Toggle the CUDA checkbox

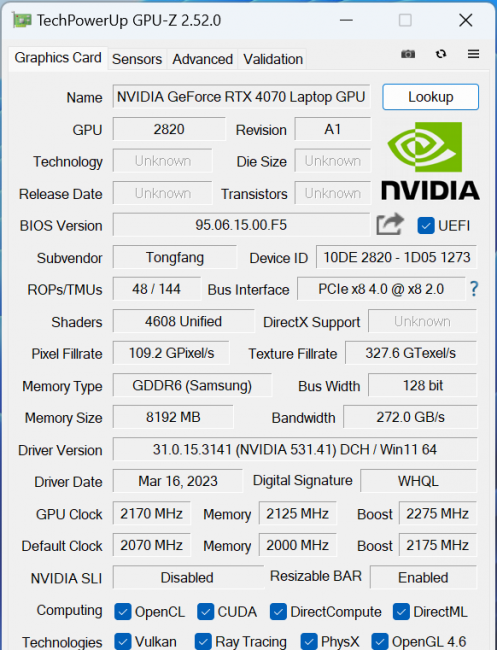click(206, 612)
